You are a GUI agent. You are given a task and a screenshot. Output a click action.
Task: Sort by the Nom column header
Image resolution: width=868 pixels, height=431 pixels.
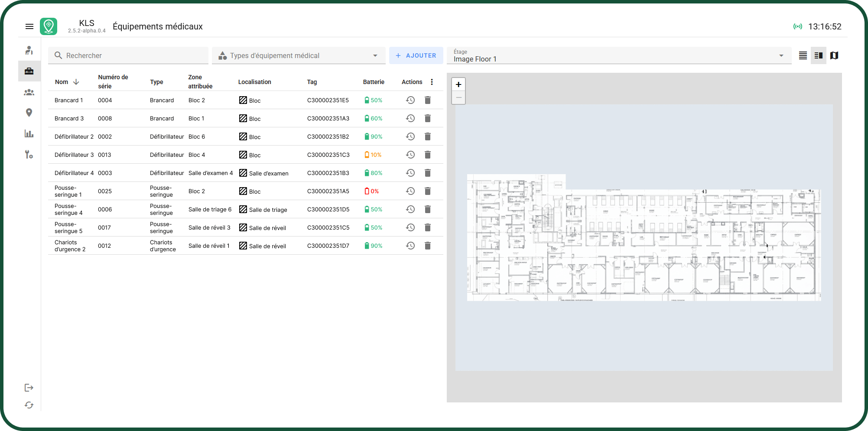[62, 82]
